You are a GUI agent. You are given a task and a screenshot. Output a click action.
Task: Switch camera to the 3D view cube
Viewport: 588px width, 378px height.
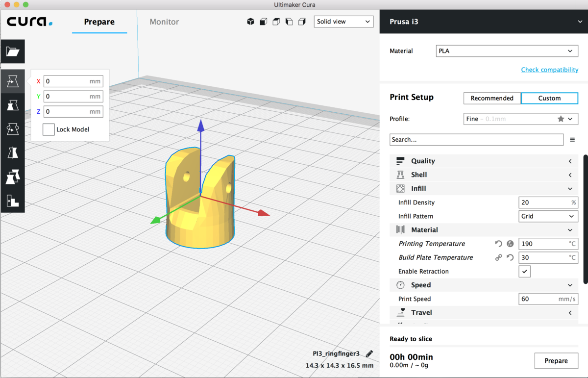pyautogui.click(x=251, y=22)
